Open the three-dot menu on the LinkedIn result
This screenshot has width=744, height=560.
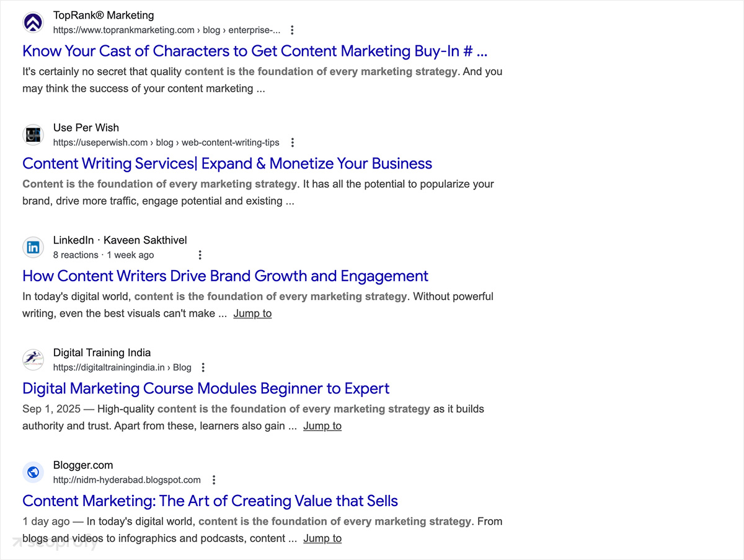click(x=200, y=255)
